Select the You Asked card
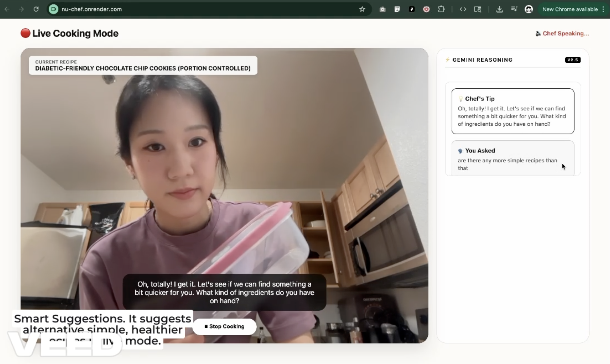The height and width of the screenshot is (364, 610). tap(512, 158)
